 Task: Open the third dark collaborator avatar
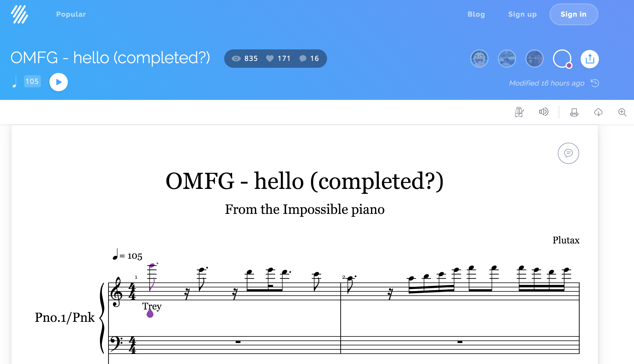[534, 59]
